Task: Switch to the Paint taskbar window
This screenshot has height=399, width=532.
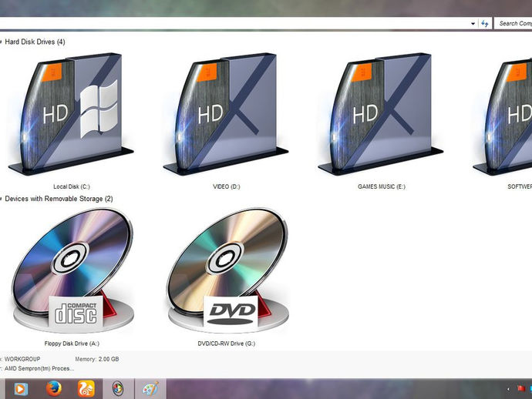Action: click(150, 389)
